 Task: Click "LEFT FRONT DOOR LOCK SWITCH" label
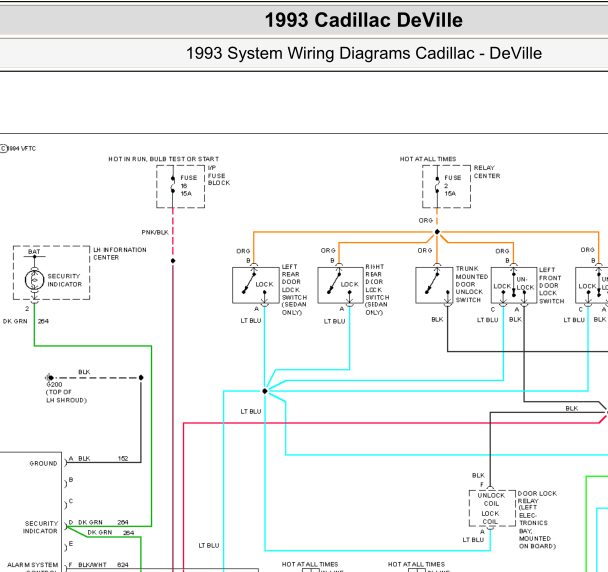click(x=551, y=285)
